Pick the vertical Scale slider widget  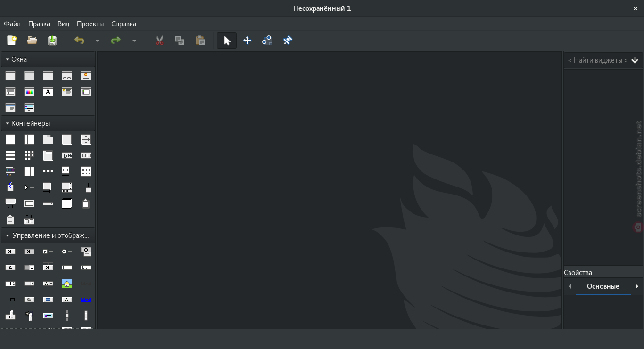(x=67, y=316)
